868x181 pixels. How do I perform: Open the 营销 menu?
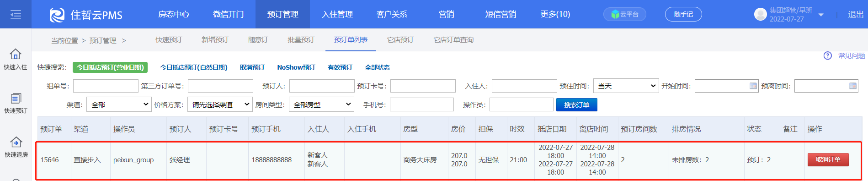coord(446,14)
